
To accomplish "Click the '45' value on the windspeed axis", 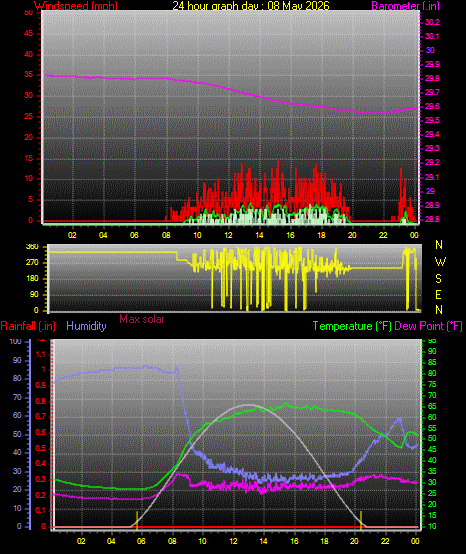I will [29, 34].
